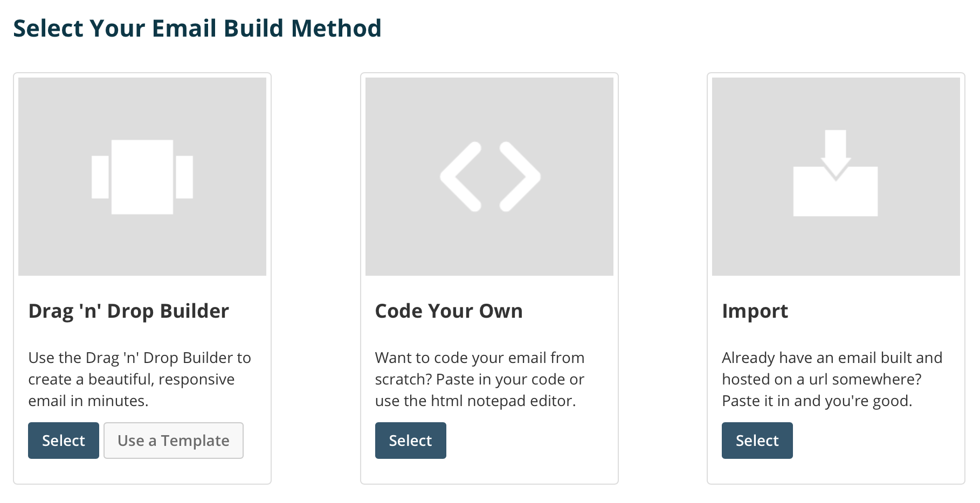The width and height of the screenshot is (980, 503).
Task: Click the Drag 'n' Drop Builder title
Action: pyautogui.click(x=129, y=311)
